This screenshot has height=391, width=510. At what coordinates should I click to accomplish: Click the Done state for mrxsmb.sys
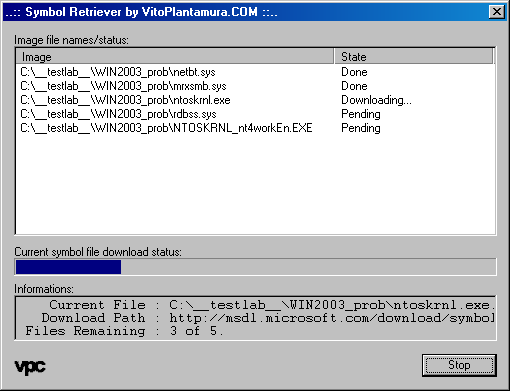pos(354,86)
